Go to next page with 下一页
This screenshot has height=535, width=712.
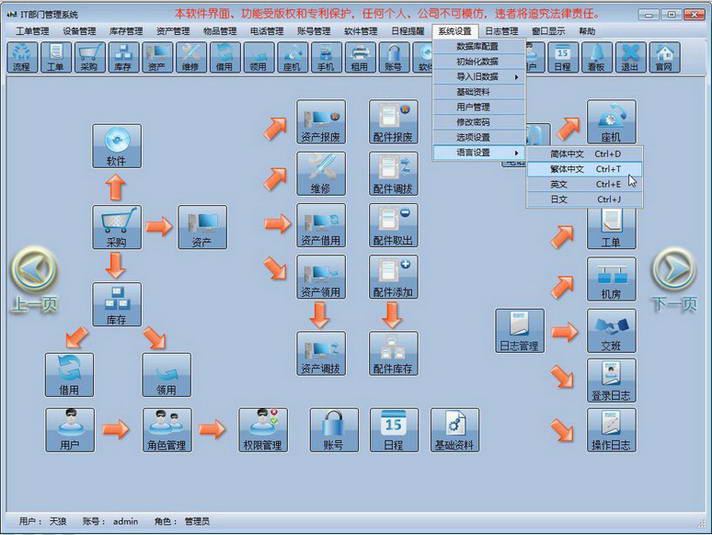[x=674, y=280]
